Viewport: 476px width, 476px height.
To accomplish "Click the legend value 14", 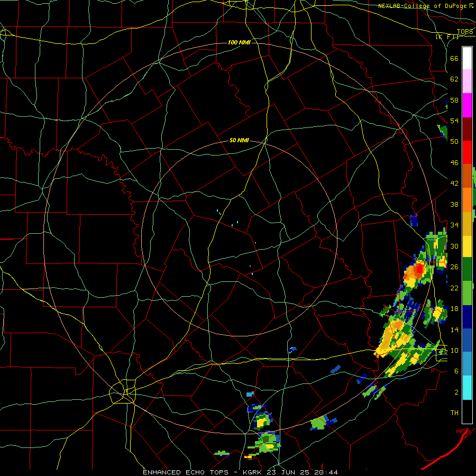I will point(454,329).
